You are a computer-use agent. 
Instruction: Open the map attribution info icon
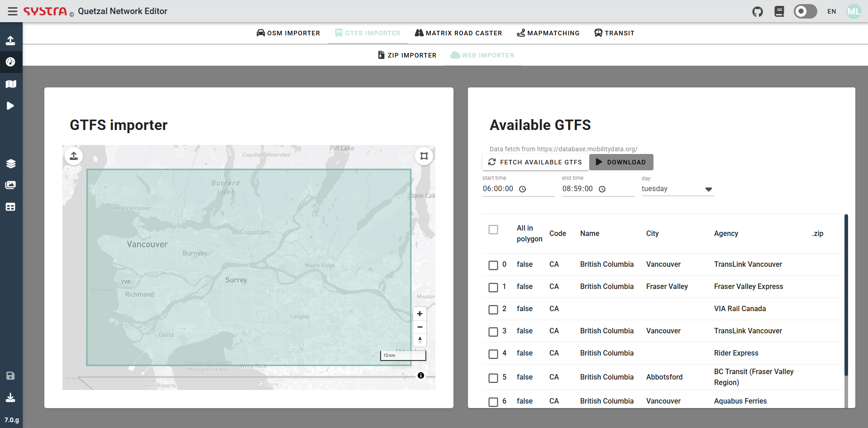(421, 375)
